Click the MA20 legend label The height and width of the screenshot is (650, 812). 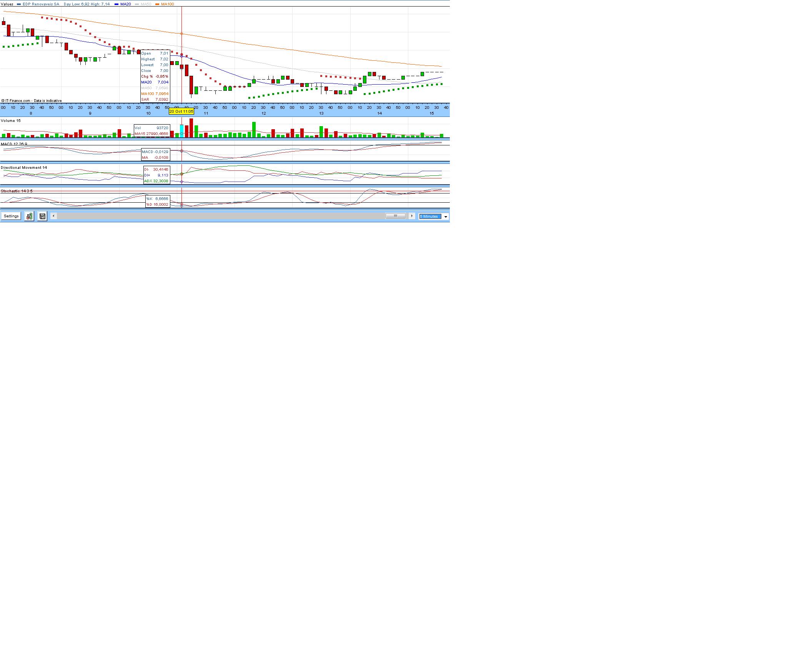pos(125,4)
